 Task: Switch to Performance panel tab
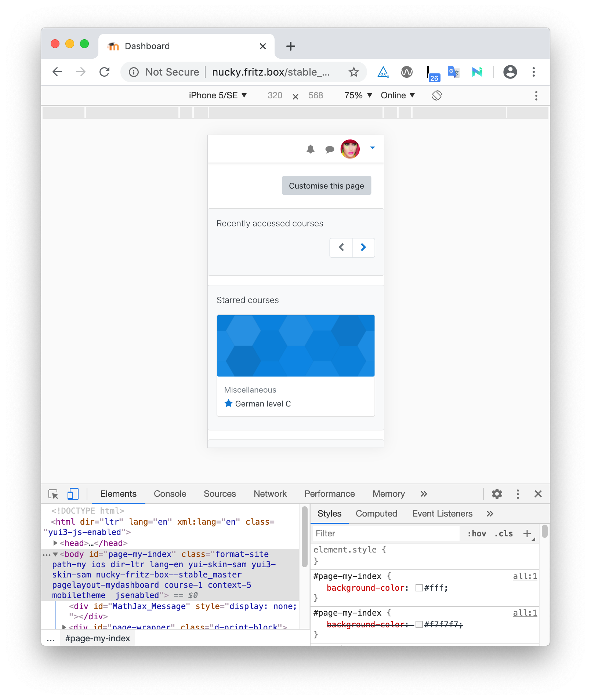[330, 494]
